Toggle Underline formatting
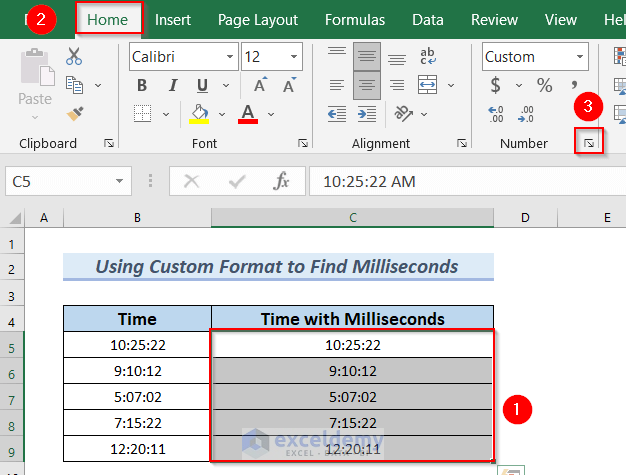The width and height of the screenshot is (626, 475). pos(202,86)
